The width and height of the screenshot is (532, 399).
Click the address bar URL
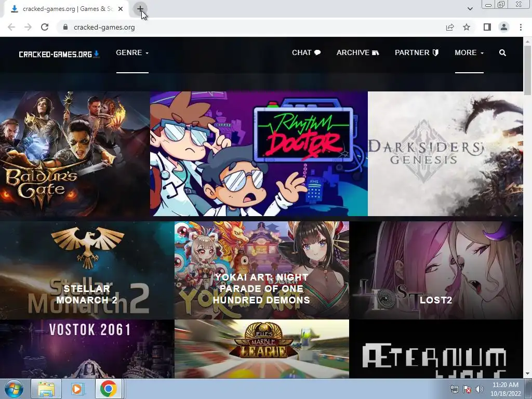(x=104, y=27)
